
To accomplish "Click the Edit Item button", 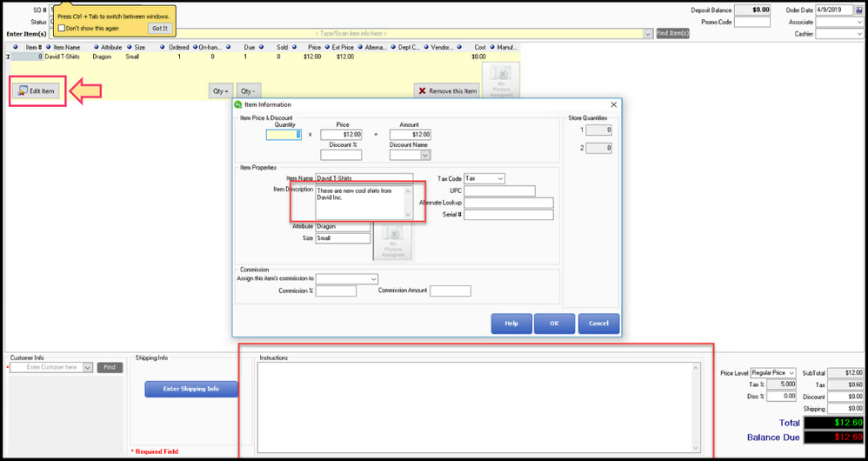I will [x=37, y=91].
